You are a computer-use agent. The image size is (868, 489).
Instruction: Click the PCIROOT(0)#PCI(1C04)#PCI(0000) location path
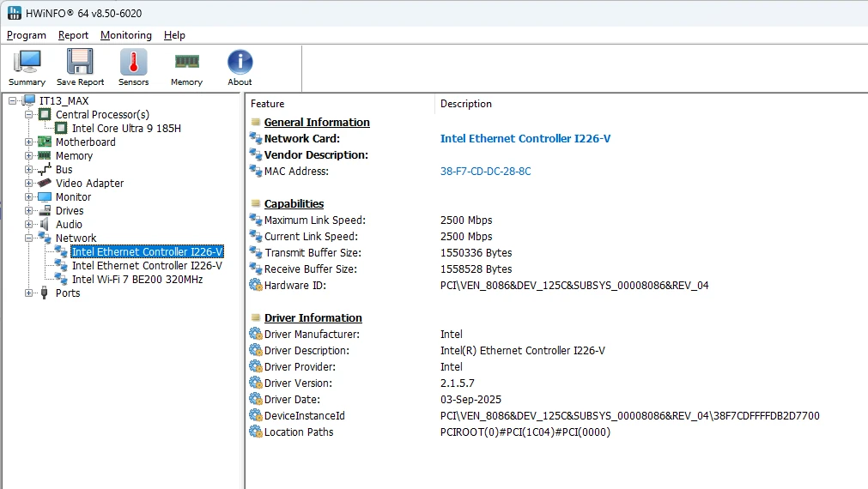525,432
